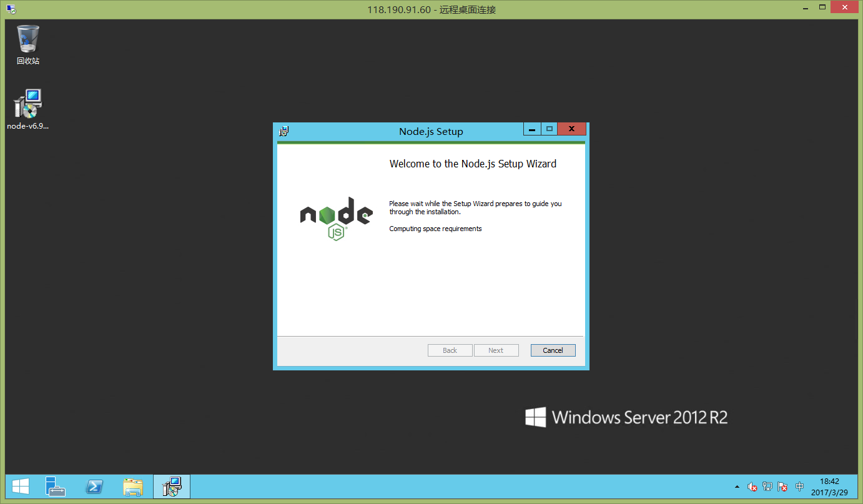Click the "Node.js Setup" dialog title text
Viewport: 863px width, 504px height.
431,132
